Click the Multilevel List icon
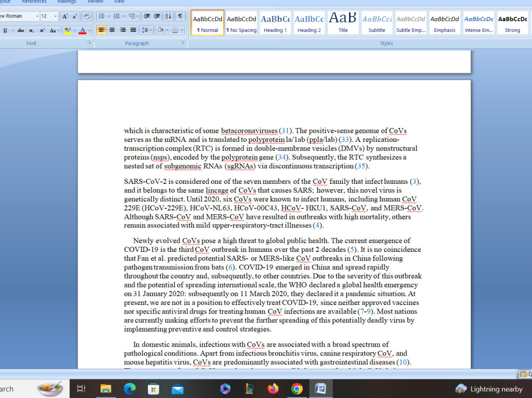This screenshot has height=398, width=532. (x=132, y=16)
